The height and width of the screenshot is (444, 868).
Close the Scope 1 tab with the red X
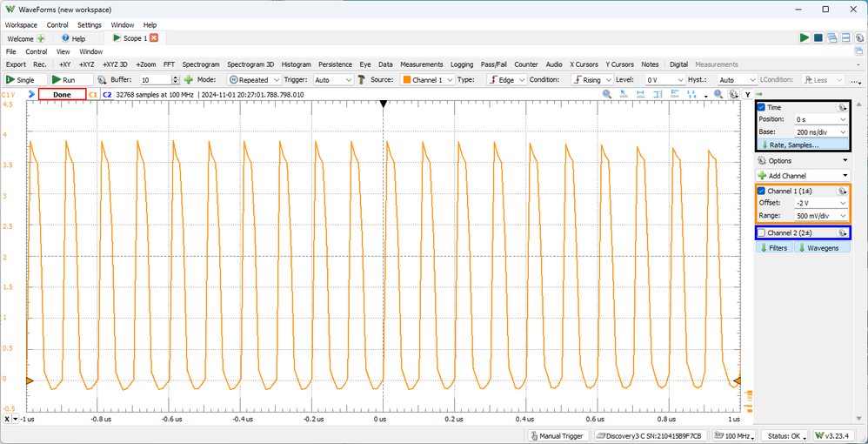tap(154, 38)
